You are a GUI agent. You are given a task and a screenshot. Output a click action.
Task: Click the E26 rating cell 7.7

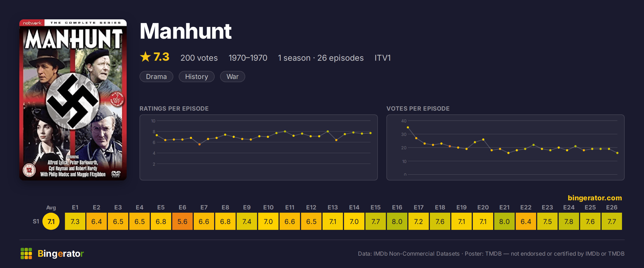click(612, 221)
